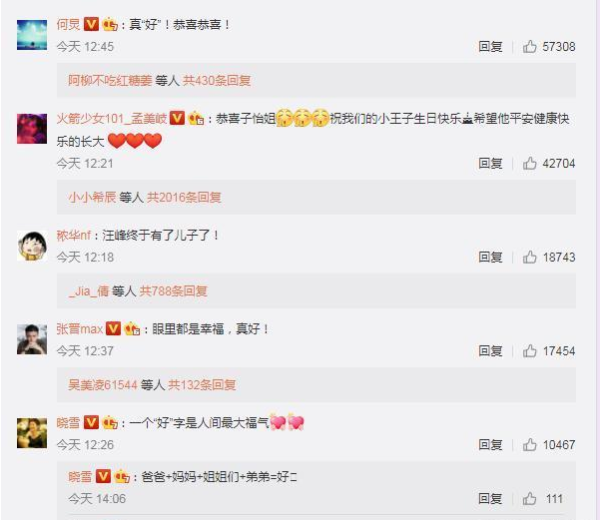This screenshot has height=520, width=600.
Task: Open 阿柳不吃红糖姜 user profile
Action: point(110,81)
